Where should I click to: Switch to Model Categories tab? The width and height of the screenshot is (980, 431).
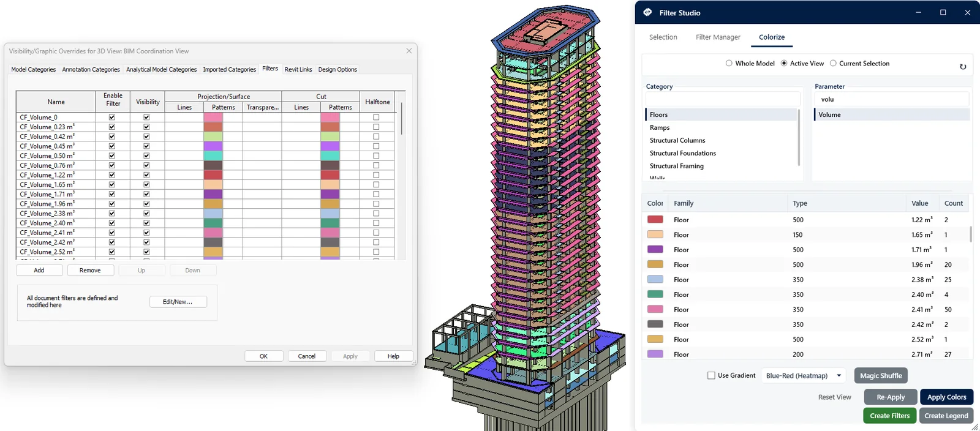[34, 69]
